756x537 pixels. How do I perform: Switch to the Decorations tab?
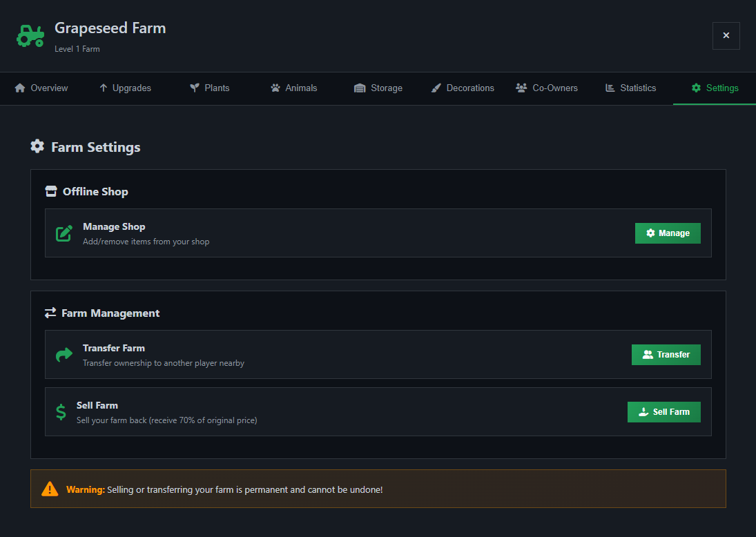tap(463, 88)
